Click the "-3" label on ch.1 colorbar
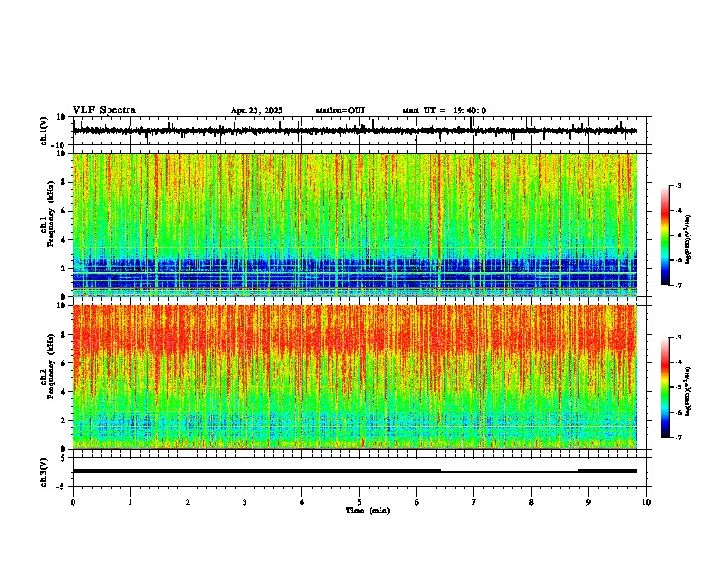Screen dimensions: 728x563 (x=678, y=185)
